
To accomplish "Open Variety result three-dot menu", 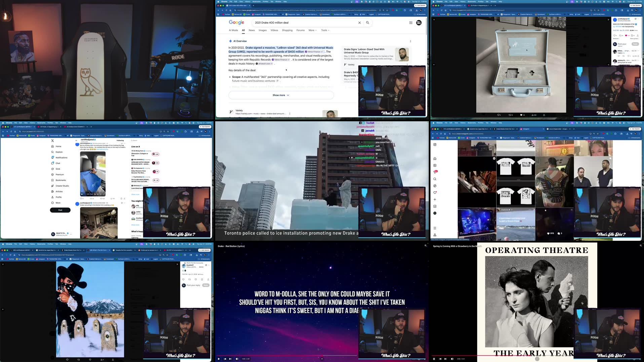I will [x=290, y=113].
